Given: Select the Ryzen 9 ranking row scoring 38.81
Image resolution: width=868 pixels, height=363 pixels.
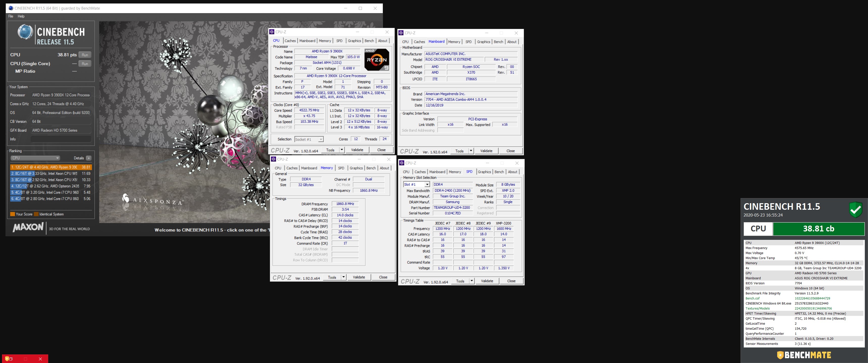Looking at the screenshot, I should pyautogui.click(x=50, y=167).
